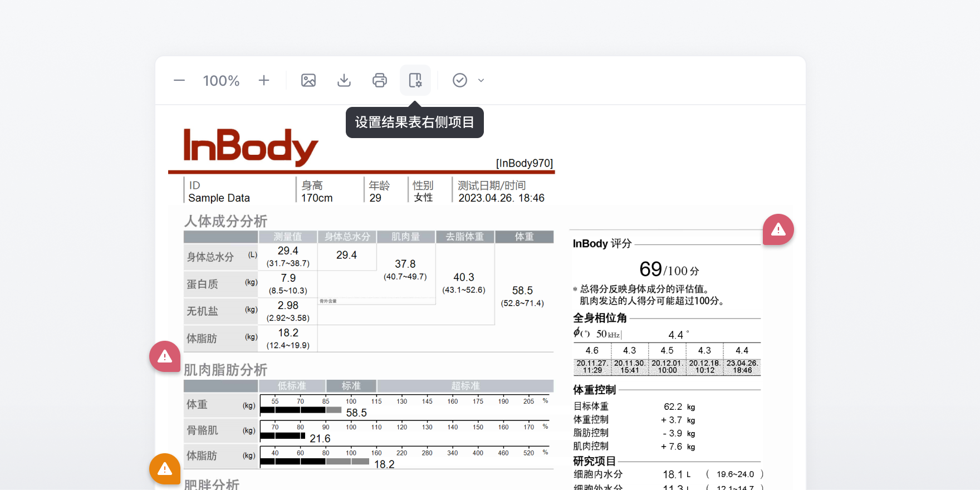Click the 细胞内水分 value 18.1 L
Screen dimensions: 980x490
[x=677, y=474]
